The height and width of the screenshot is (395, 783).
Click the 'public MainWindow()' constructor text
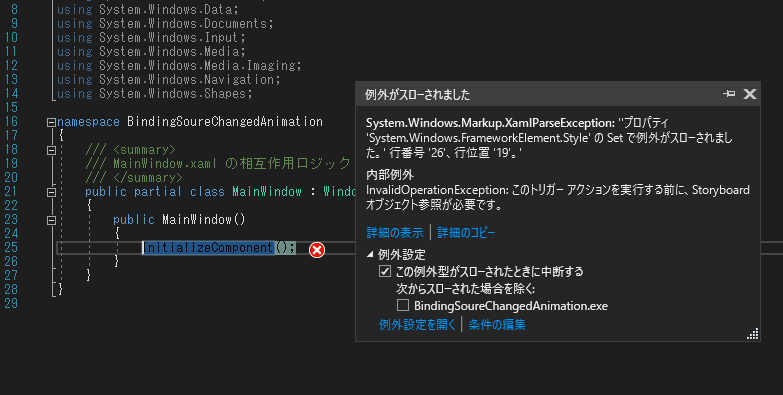pyautogui.click(x=179, y=219)
